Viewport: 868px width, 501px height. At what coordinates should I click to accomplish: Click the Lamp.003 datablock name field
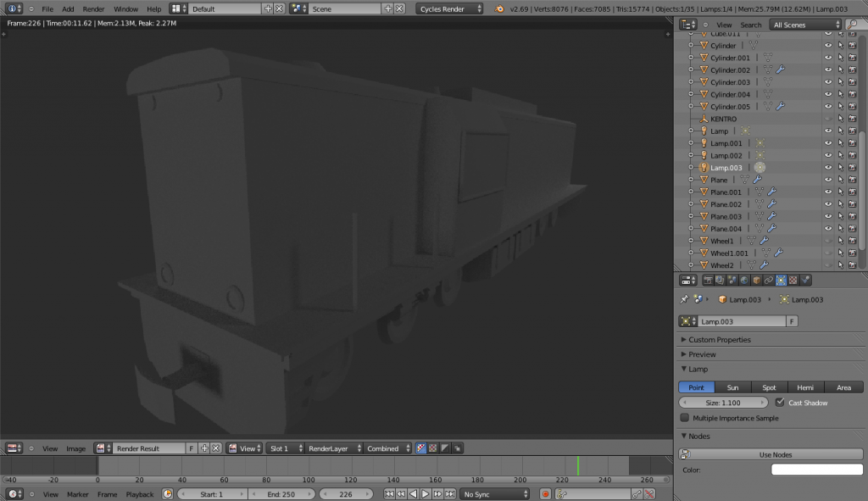741,321
